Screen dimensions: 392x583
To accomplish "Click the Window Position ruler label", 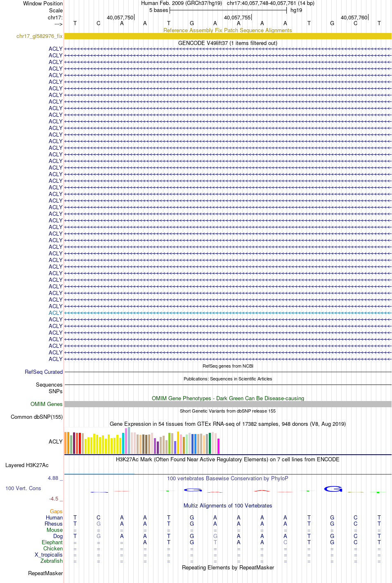I will pos(43,3).
